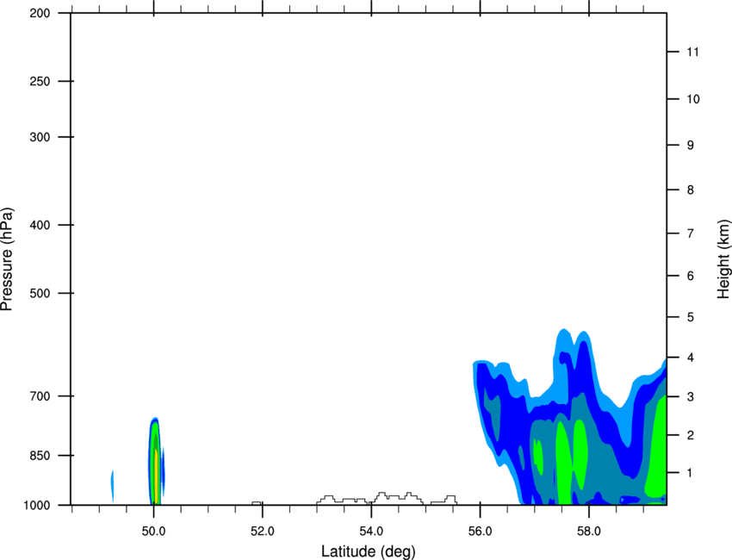Image resolution: width=732 pixels, height=560 pixels.
Task: Click the 5 km height label
Action: click(691, 317)
